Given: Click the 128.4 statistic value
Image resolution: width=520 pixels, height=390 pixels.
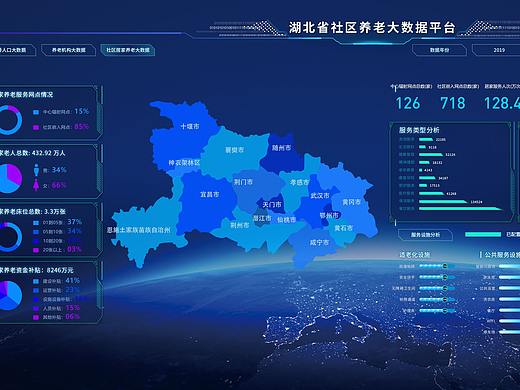Looking at the screenshot, I should click(502, 103).
